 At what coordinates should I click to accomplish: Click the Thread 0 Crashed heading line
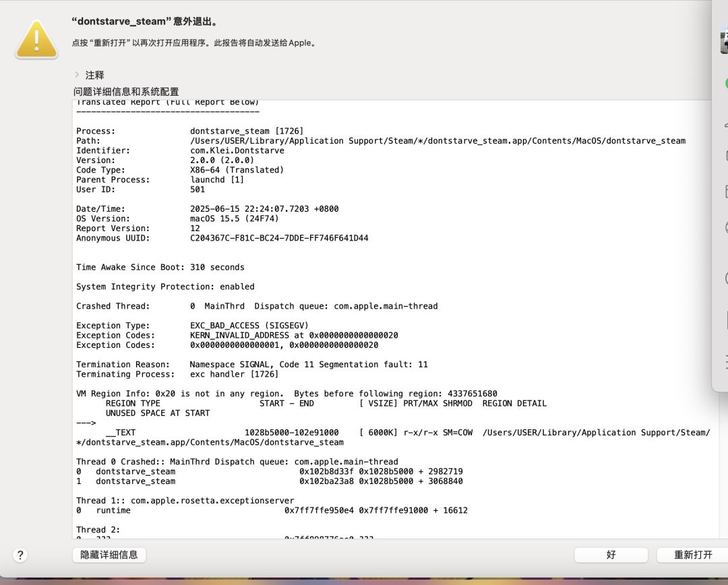click(237, 462)
